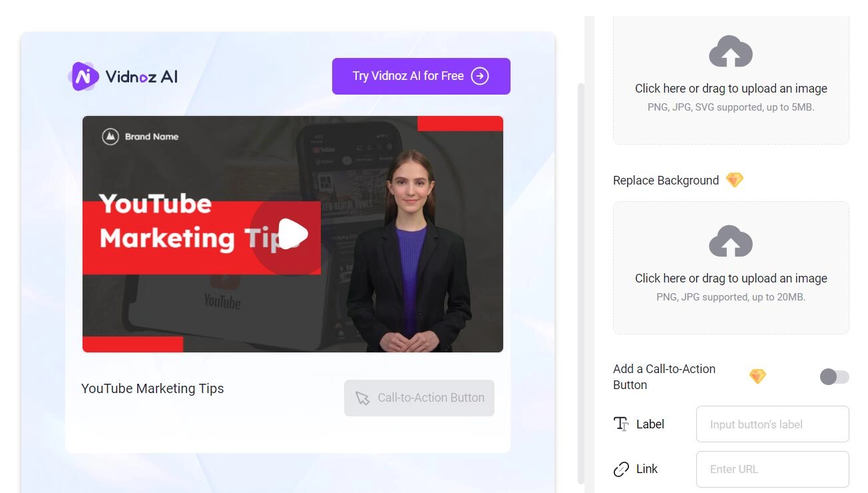Click the Add a Call-to-Action premium diamond icon
Image resolution: width=868 pixels, height=493 pixels.
(758, 376)
